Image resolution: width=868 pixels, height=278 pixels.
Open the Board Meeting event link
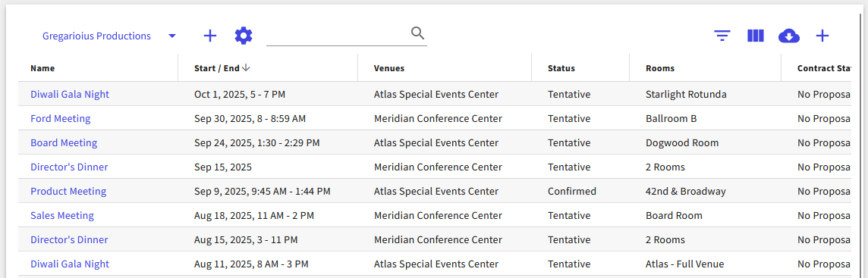(64, 142)
